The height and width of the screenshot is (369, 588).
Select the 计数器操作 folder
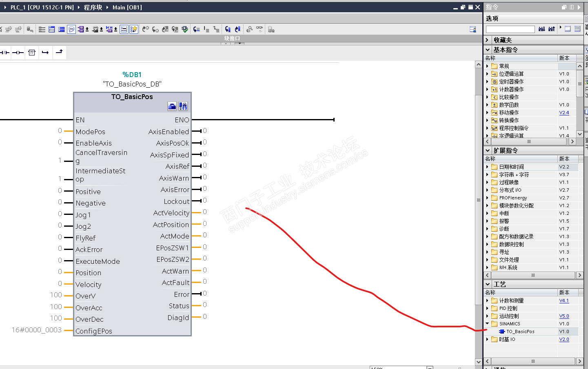click(x=511, y=89)
